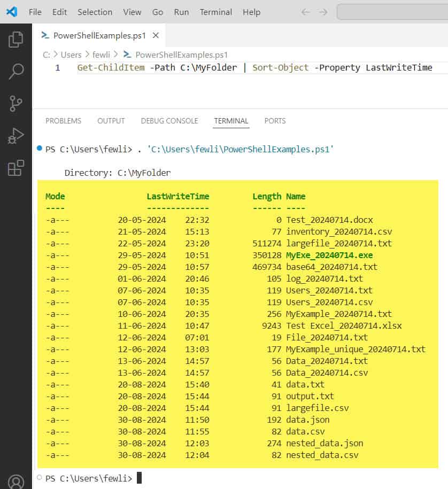
Task: Open the Source Control view
Action: pyautogui.click(x=16, y=104)
